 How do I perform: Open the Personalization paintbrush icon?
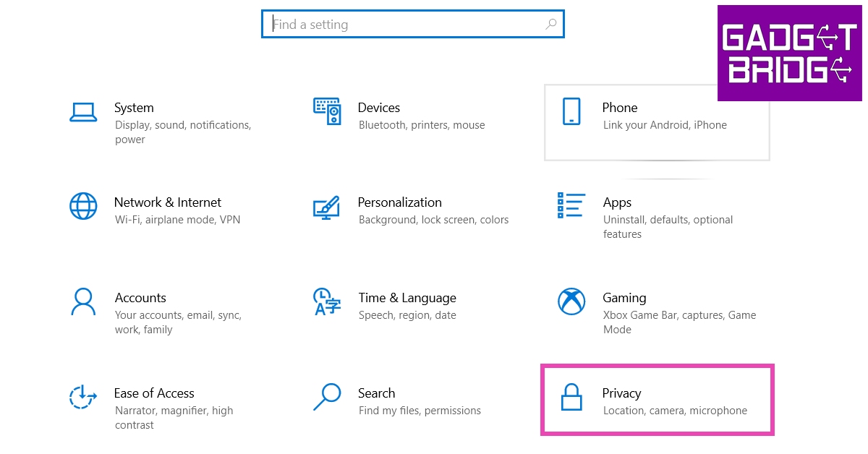click(x=327, y=207)
